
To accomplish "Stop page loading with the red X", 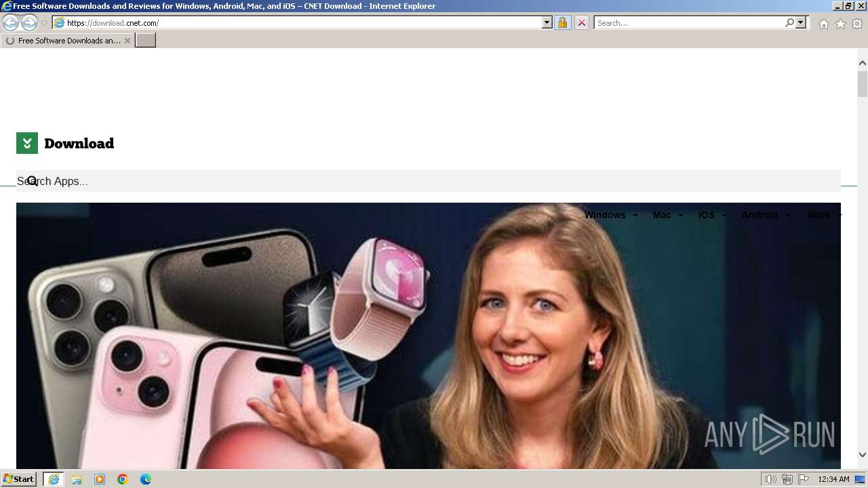I will 581,23.
